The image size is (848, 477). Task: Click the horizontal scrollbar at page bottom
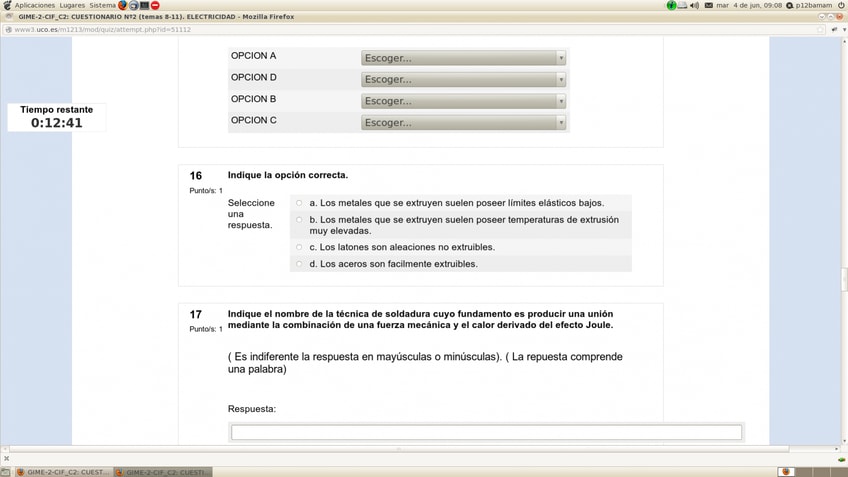click(399, 449)
